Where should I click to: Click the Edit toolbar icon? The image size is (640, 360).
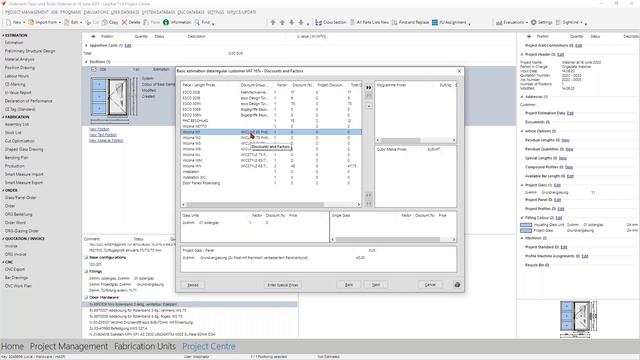point(67,22)
